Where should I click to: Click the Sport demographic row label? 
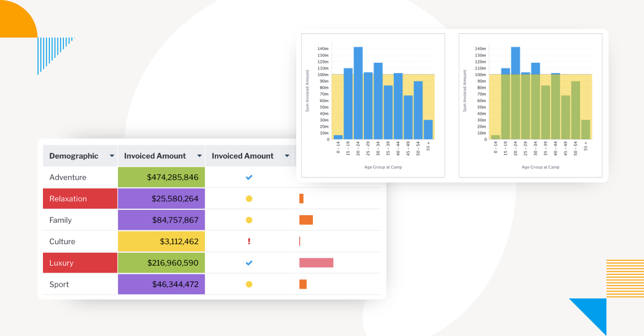[59, 284]
